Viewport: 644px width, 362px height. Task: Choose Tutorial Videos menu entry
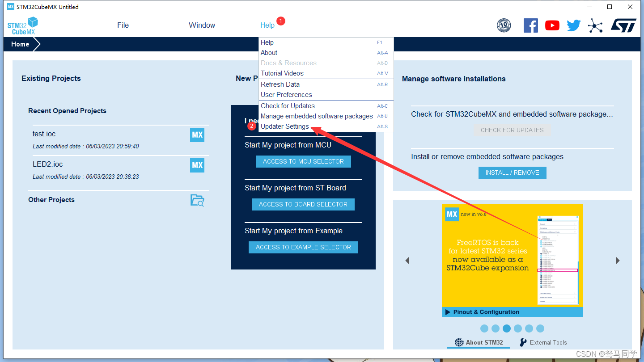point(326,73)
